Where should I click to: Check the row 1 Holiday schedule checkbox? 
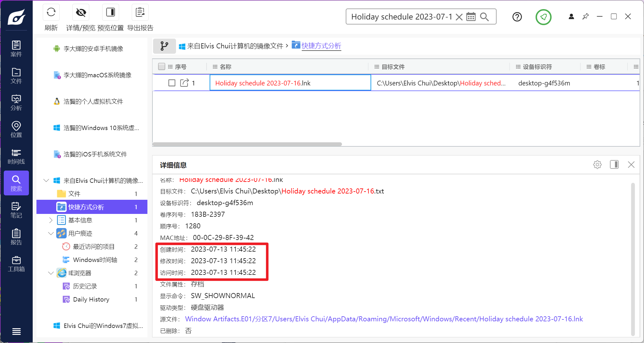pos(172,83)
